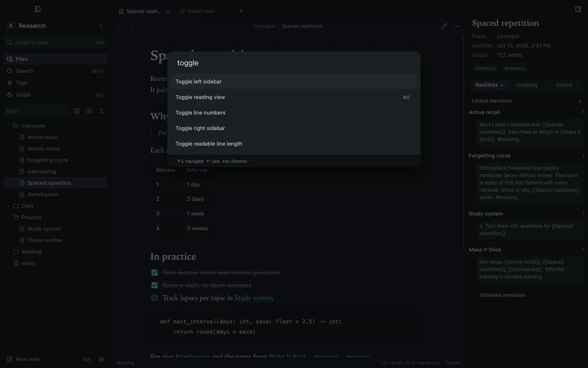588x368 pixels.
Task: Collapse the Projects folder
Action: coord(8,217)
